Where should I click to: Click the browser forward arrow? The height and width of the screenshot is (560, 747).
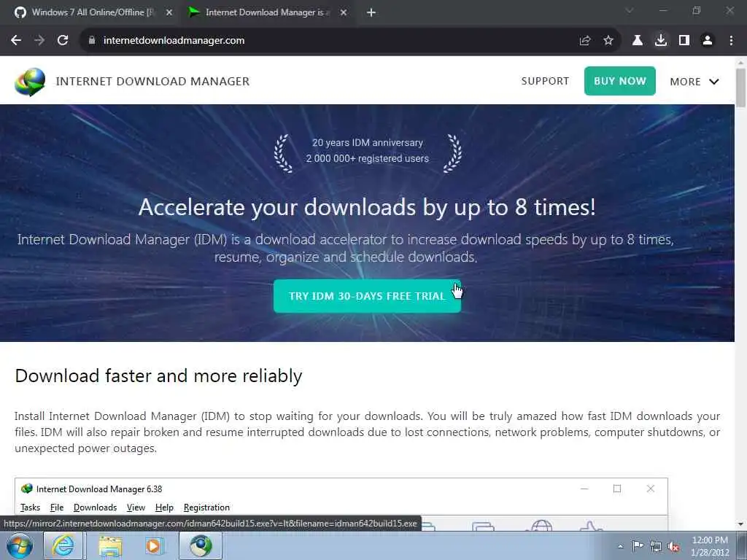click(39, 41)
